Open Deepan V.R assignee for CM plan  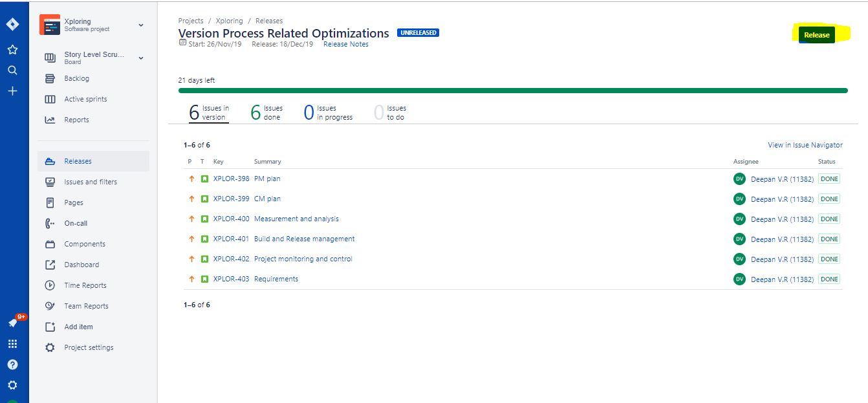click(782, 199)
